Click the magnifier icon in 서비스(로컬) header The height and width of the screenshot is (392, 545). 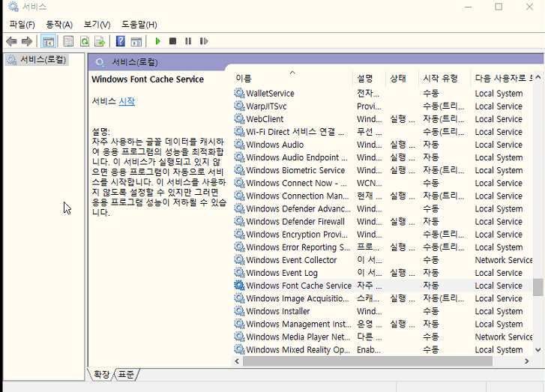(100, 62)
